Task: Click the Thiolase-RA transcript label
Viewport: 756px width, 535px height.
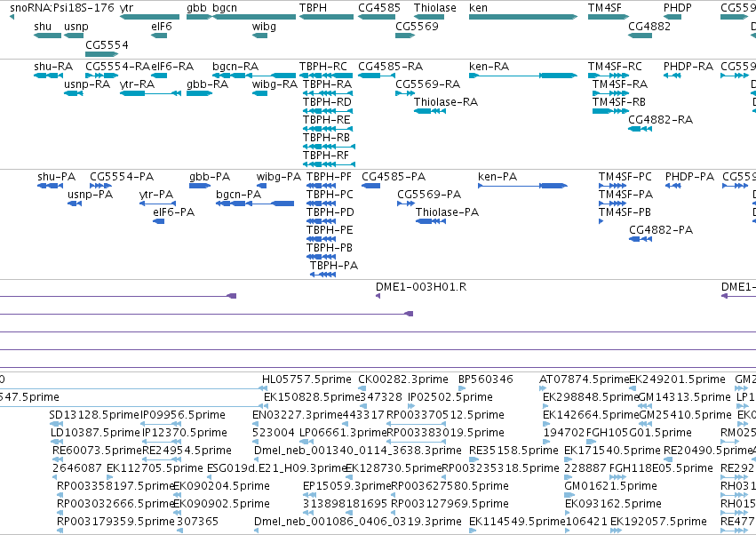Action: click(x=445, y=102)
